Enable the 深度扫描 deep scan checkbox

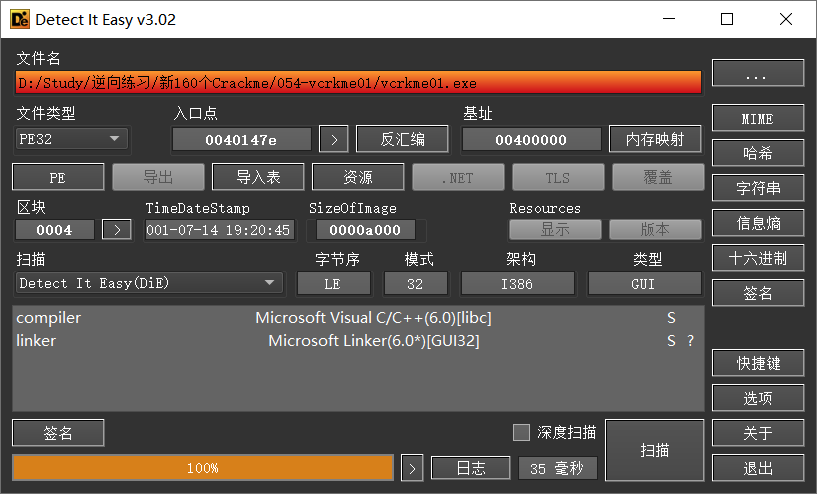521,432
